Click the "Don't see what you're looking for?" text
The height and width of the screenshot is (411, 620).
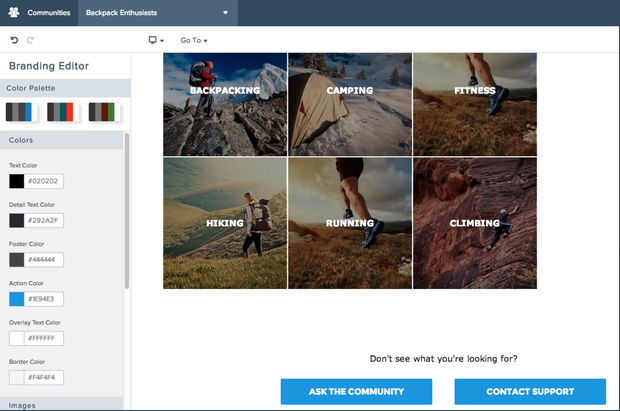click(x=443, y=359)
